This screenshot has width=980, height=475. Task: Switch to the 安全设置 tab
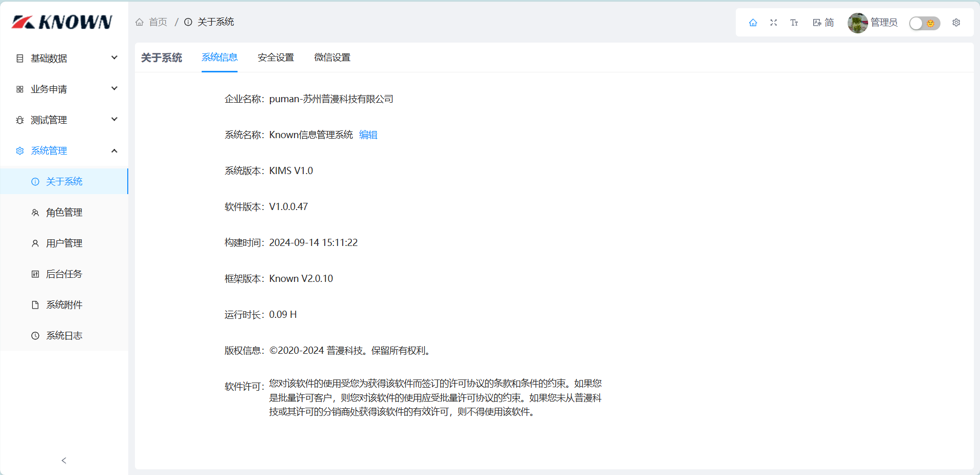click(276, 58)
